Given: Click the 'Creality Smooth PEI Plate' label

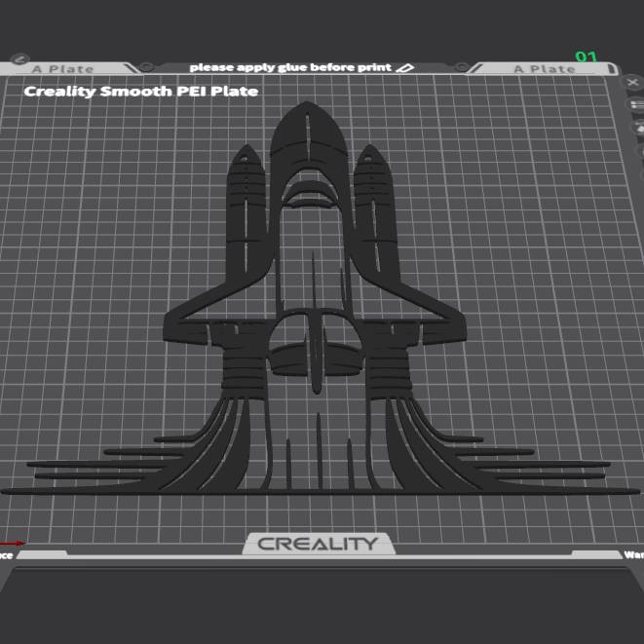Looking at the screenshot, I should [x=140, y=92].
